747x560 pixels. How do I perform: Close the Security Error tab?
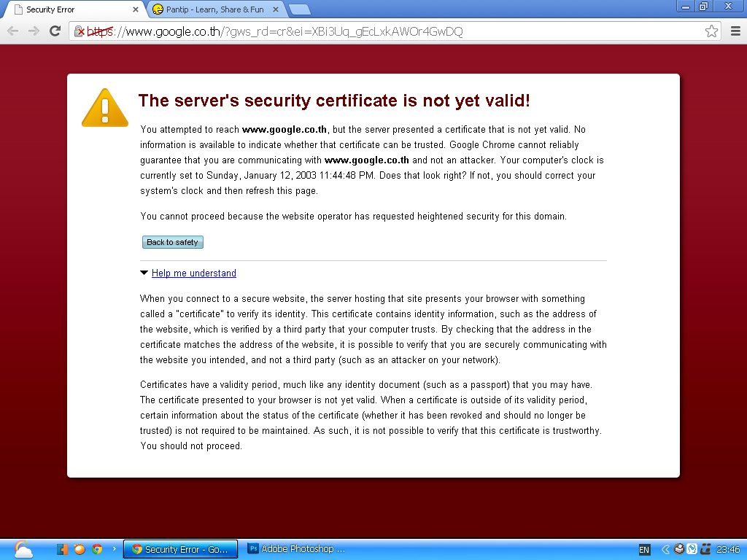point(136,9)
